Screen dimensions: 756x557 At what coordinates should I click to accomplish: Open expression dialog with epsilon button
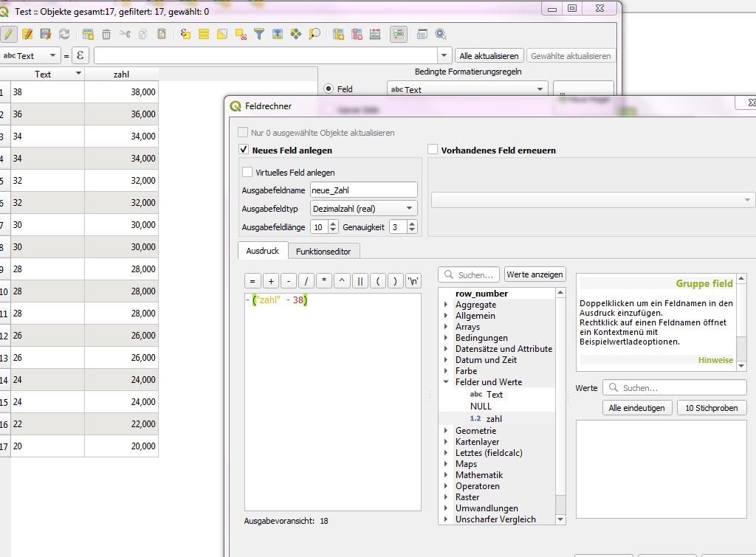pyautogui.click(x=80, y=56)
